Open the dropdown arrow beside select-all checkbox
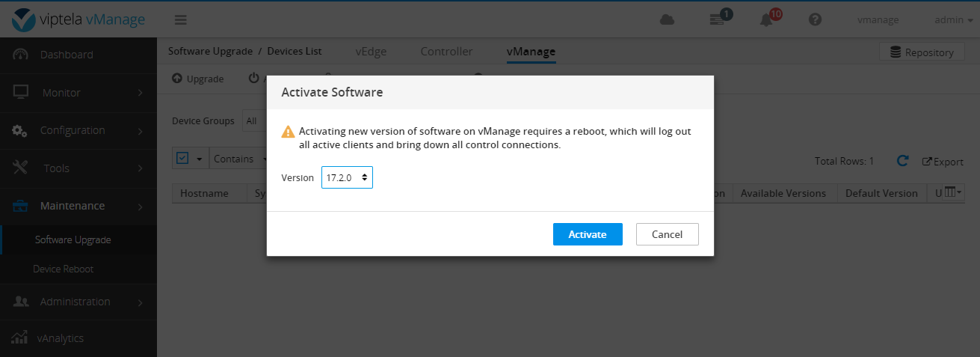The height and width of the screenshot is (357, 980). coord(199,159)
